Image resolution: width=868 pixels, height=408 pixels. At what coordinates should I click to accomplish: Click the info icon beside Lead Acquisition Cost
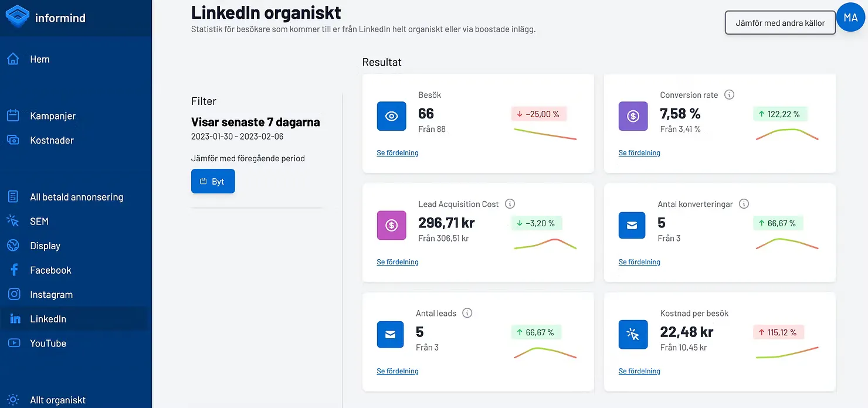509,203
